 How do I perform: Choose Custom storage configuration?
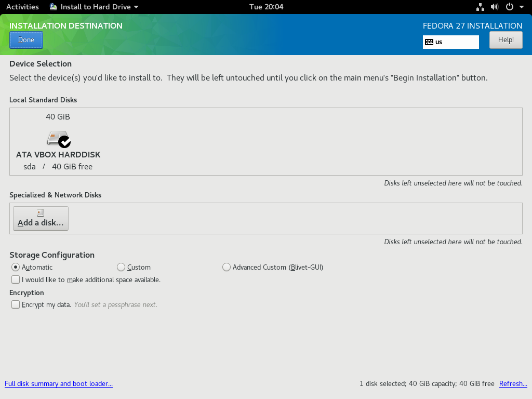point(121,267)
